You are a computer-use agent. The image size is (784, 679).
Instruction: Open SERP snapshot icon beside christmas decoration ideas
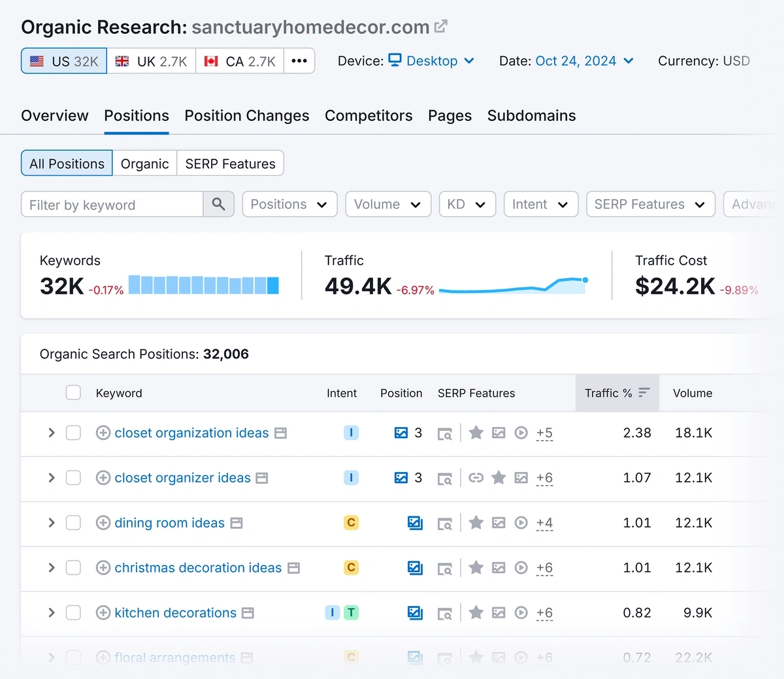294,568
